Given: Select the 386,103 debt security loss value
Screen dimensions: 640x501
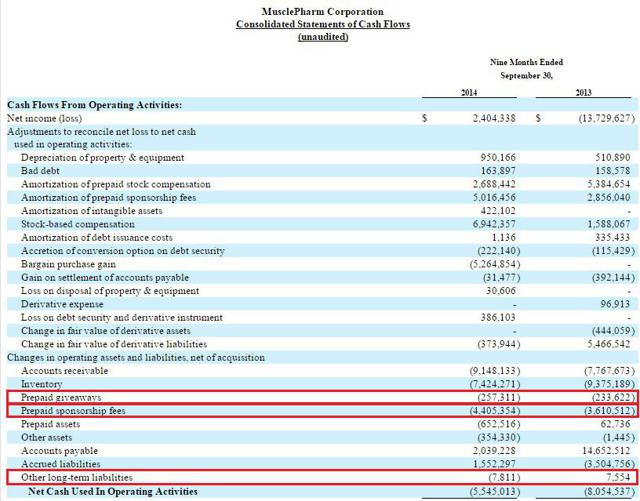Looking at the screenshot, I should [x=498, y=318].
